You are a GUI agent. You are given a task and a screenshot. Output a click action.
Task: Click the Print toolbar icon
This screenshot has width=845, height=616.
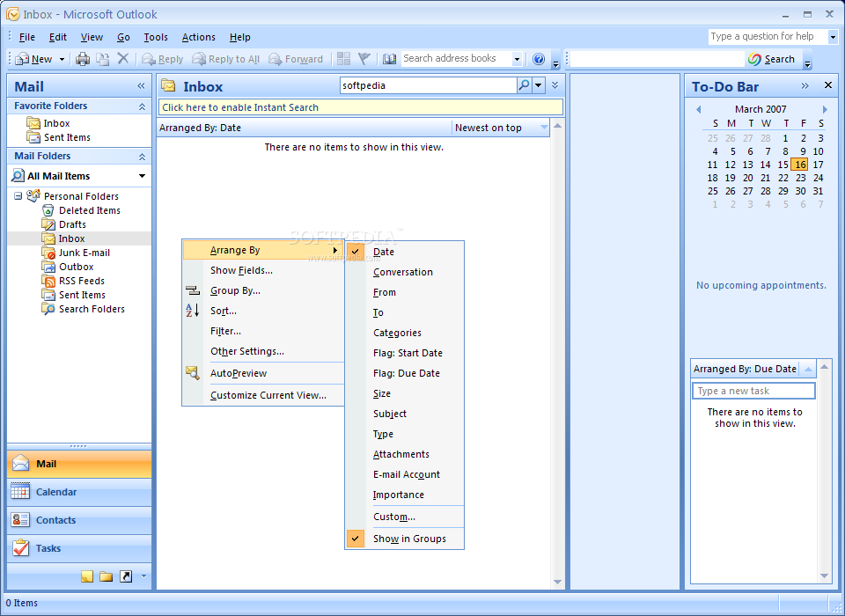coord(83,59)
